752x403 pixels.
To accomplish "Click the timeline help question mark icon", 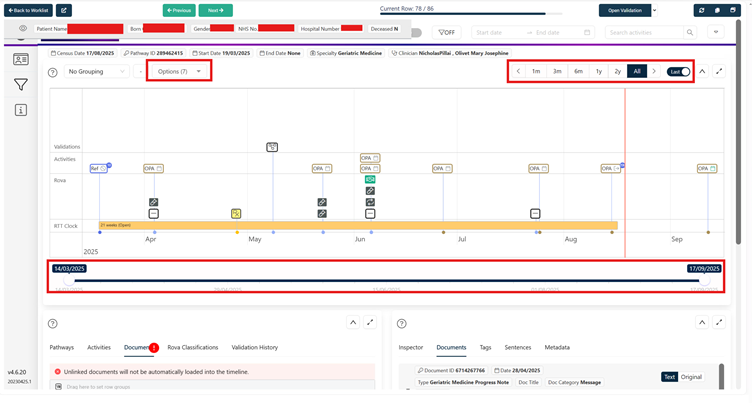I will pyautogui.click(x=53, y=72).
